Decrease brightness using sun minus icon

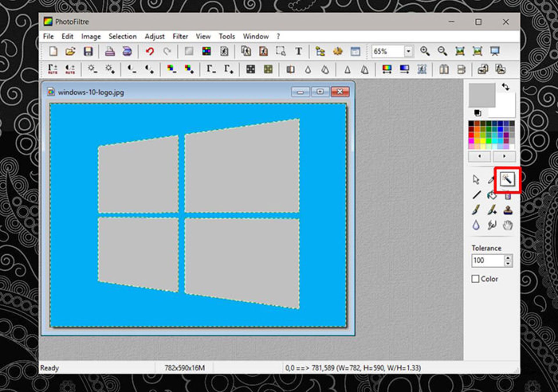[x=92, y=69]
